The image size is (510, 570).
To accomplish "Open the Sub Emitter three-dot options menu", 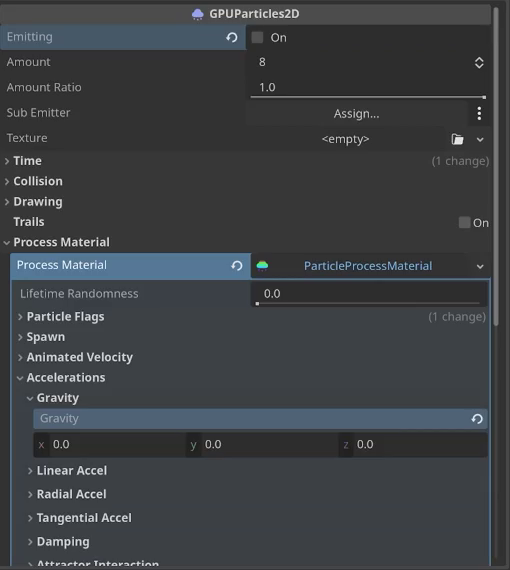I will pyautogui.click(x=479, y=113).
